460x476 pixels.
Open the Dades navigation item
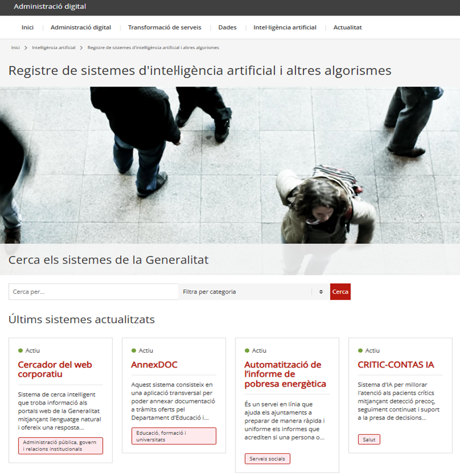pos(227,27)
